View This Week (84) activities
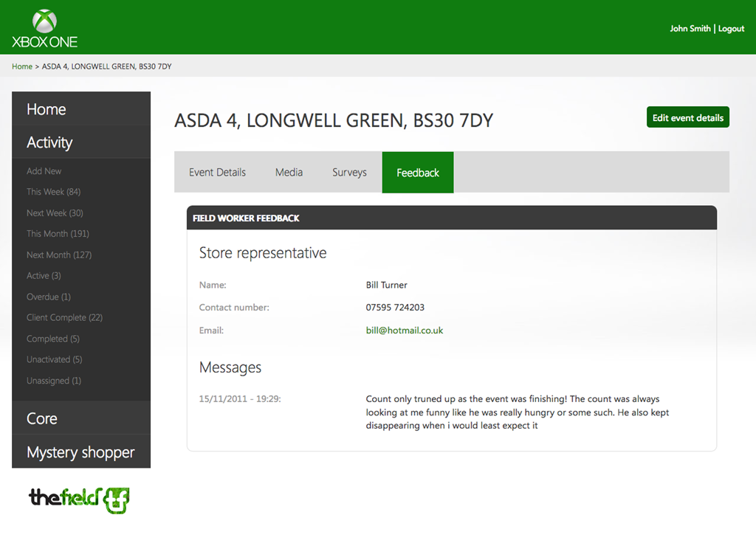Viewport: 756px width, 543px height. click(54, 192)
